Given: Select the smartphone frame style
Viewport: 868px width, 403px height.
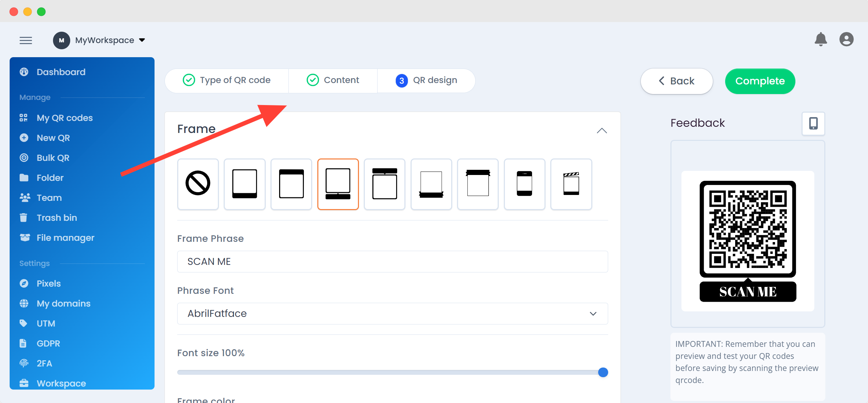Looking at the screenshot, I should pos(525,184).
